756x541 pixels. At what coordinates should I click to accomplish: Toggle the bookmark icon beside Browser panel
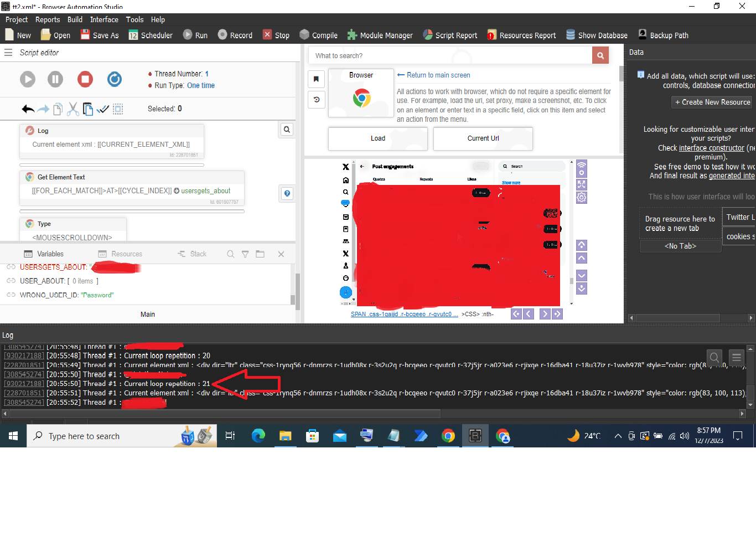click(316, 79)
